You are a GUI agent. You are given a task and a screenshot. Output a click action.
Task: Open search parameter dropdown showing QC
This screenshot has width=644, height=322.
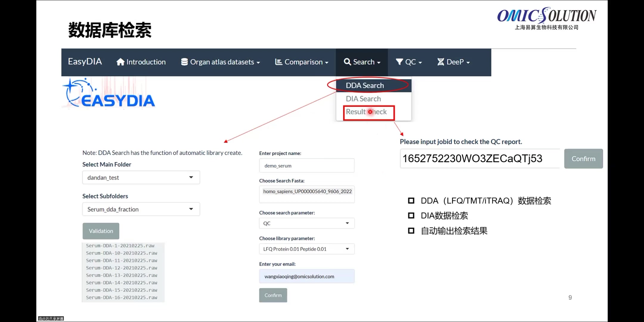click(307, 223)
